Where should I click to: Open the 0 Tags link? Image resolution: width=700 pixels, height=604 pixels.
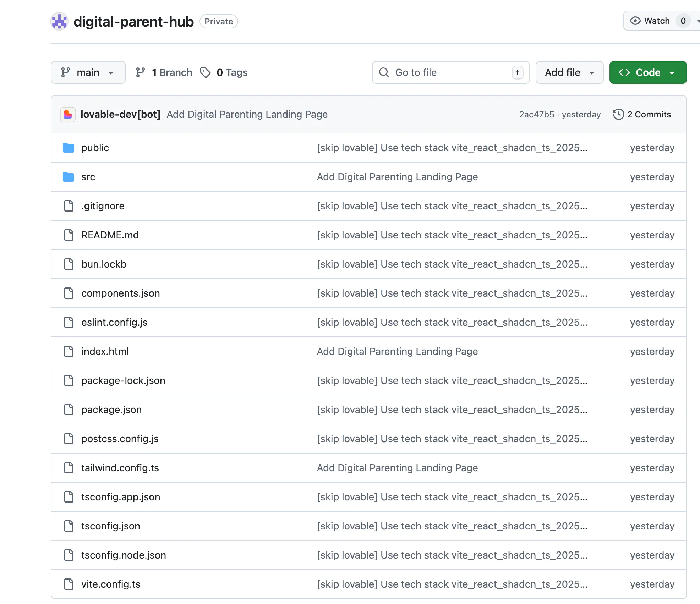click(224, 72)
